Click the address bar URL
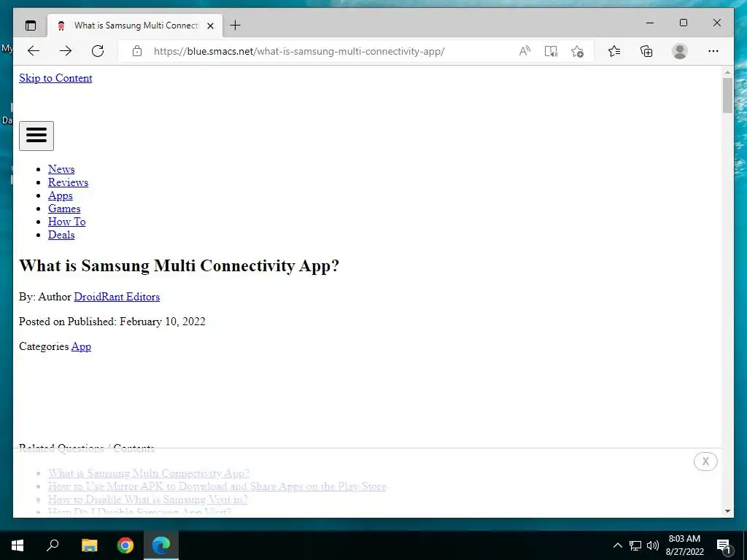This screenshot has width=747, height=560. click(299, 51)
